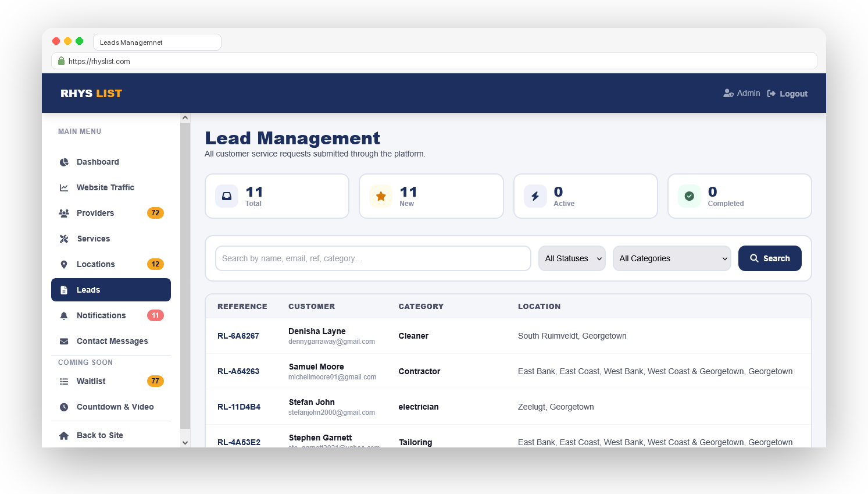Open Leads in the sidebar menu
The height and width of the screenshot is (494, 868).
point(111,290)
